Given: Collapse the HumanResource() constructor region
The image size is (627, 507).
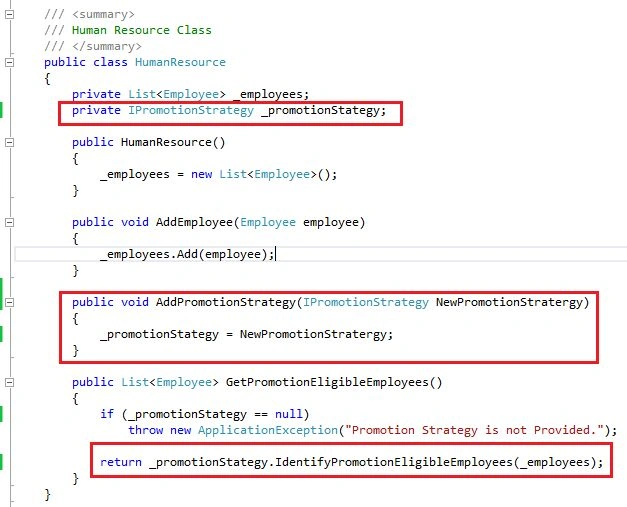Looking at the screenshot, I should (9, 142).
